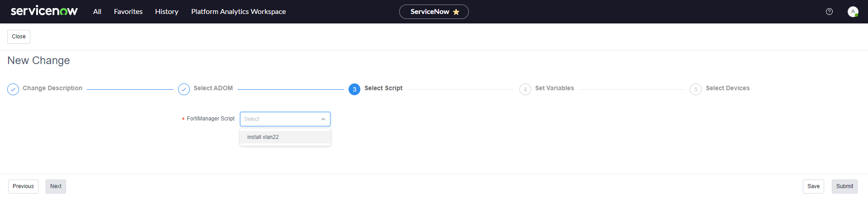The height and width of the screenshot is (203, 868).
Task: Click the help question mark icon
Action: pyautogui.click(x=829, y=12)
